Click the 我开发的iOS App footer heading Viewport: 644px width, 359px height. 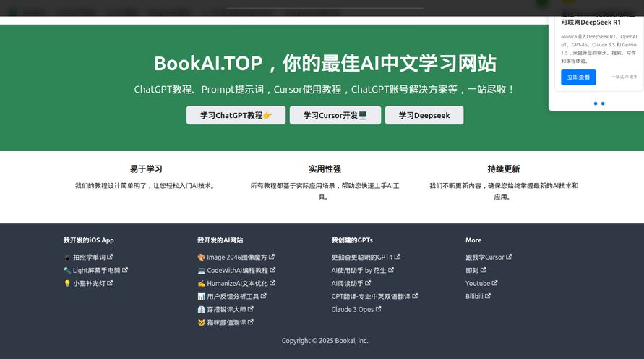[x=89, y=240]
